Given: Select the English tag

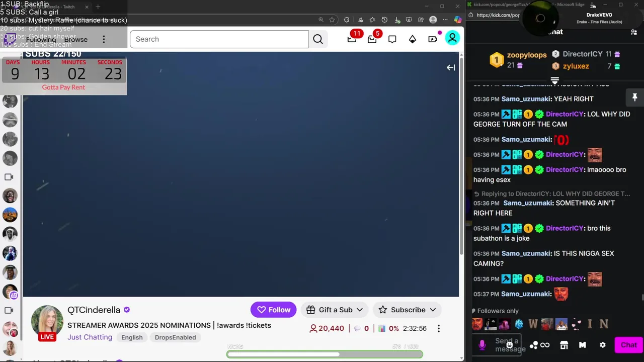Looking at the screenshot, I should [x=132, y=337].
